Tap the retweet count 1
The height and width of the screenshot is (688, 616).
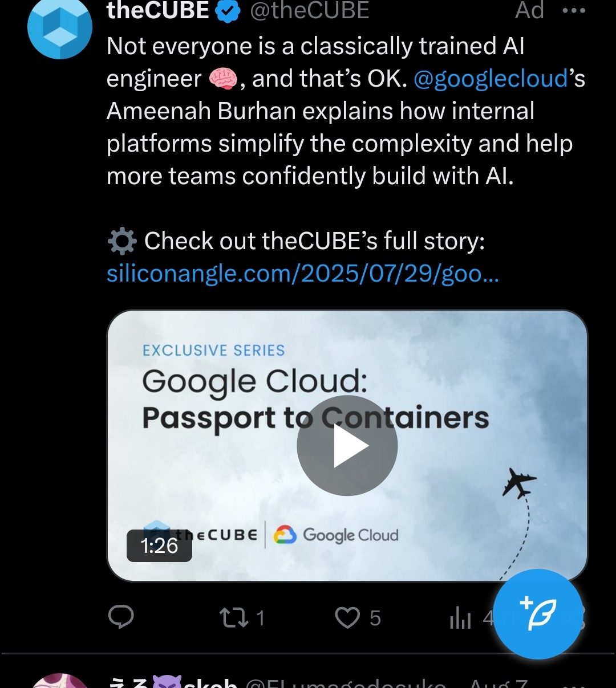point(261,618)
